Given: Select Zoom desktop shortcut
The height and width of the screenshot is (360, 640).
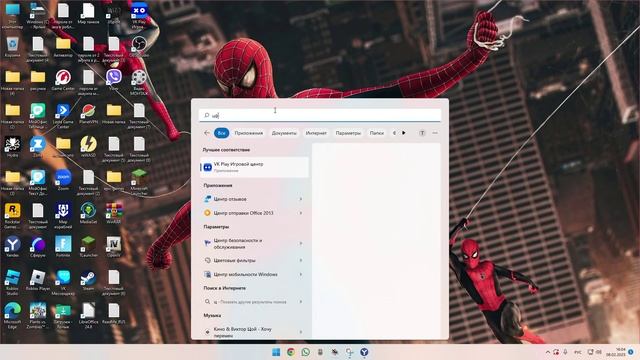Looking at the screenshot, I should click(63, 180).
